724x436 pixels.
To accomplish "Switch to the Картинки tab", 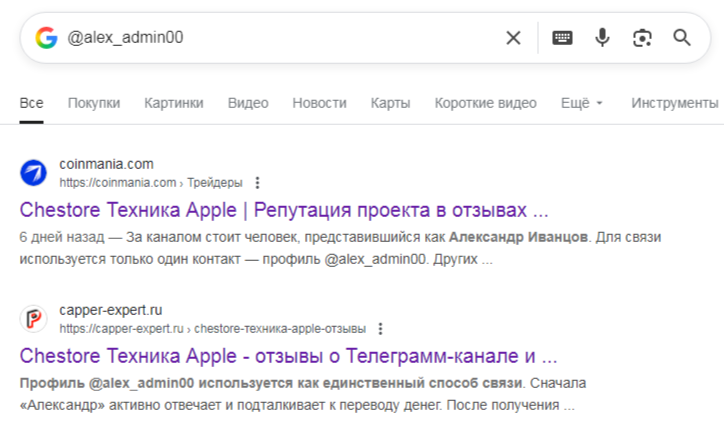I will point(173,103).
